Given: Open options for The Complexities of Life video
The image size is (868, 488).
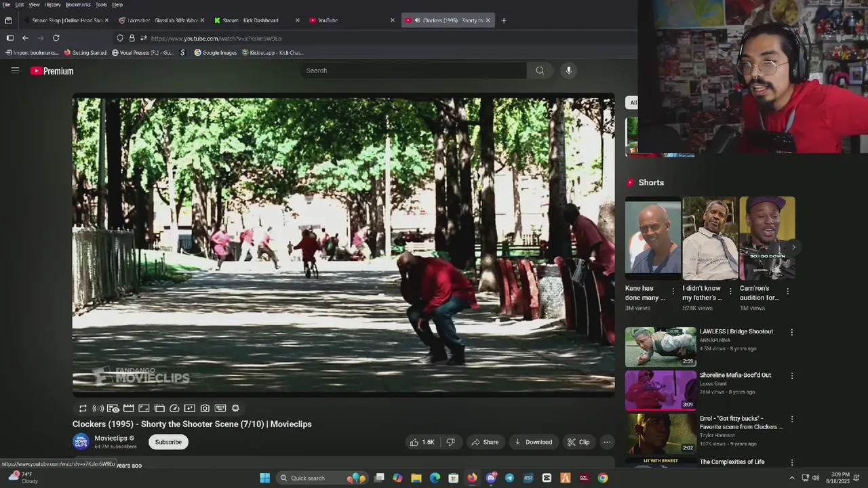Looking at the screenshot, I should click(791, 462).
